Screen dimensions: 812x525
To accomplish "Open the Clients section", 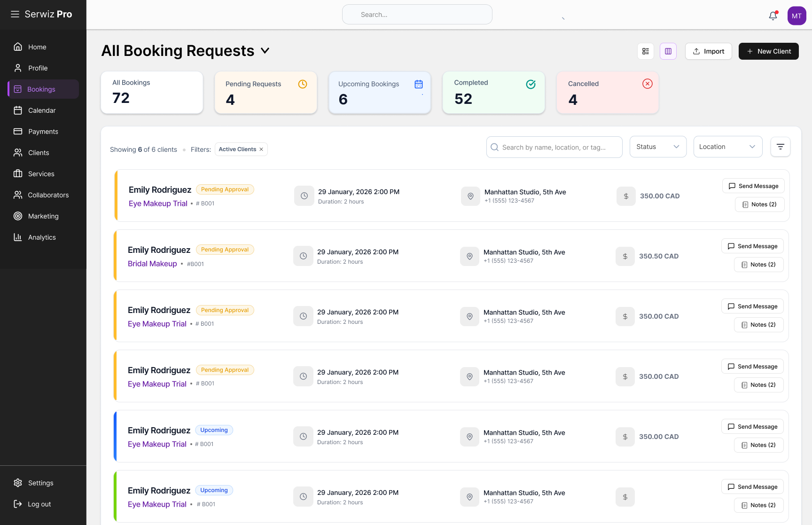I will [43, 153].
